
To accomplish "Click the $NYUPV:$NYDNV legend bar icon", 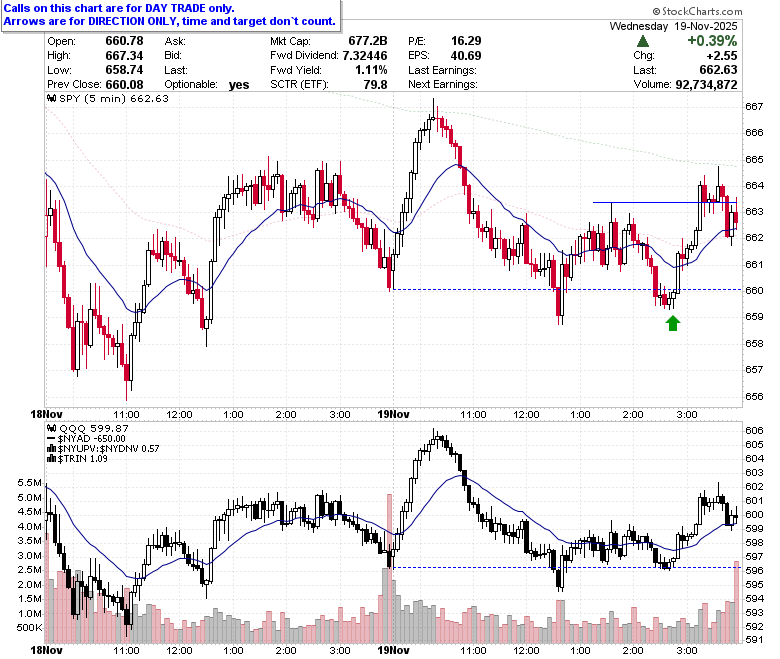I will coord(51,449).
